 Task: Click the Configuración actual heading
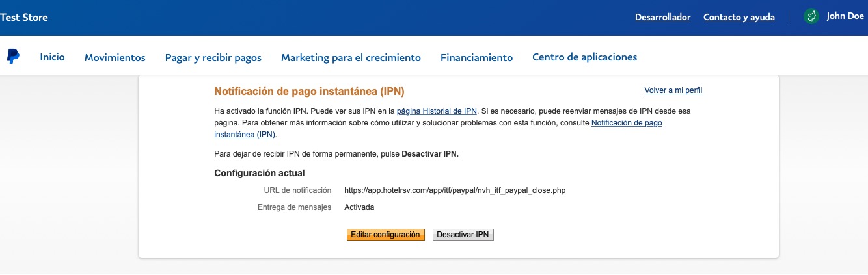coord(260,173)
